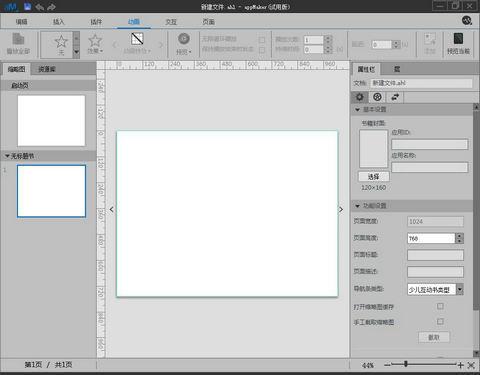Click the save icon in title bar
The height and width of the screenshot is (375, 480).
[27, 6]
